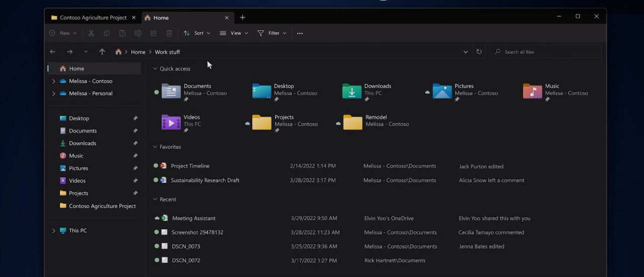Image resolution: width=644 pixels, height=277 pixels.
Task: Click 'Jenna Bates edited' activity text
Action: point(481,246)
